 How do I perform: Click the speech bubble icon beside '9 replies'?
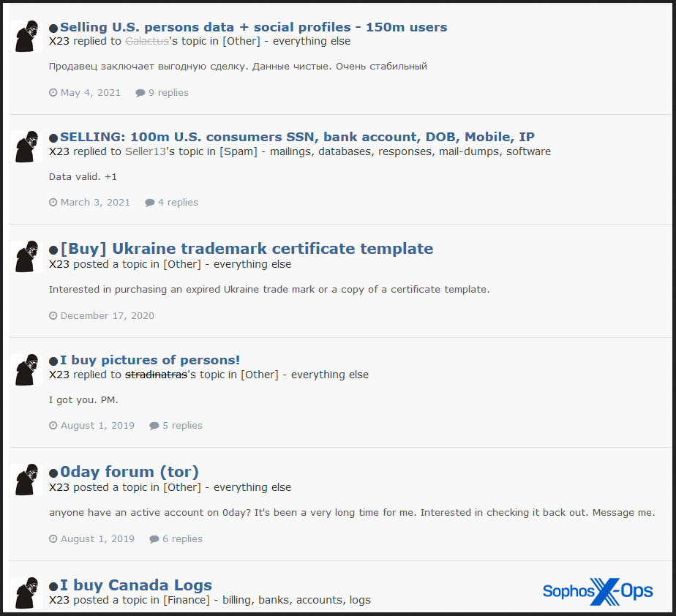coord(140,93)
